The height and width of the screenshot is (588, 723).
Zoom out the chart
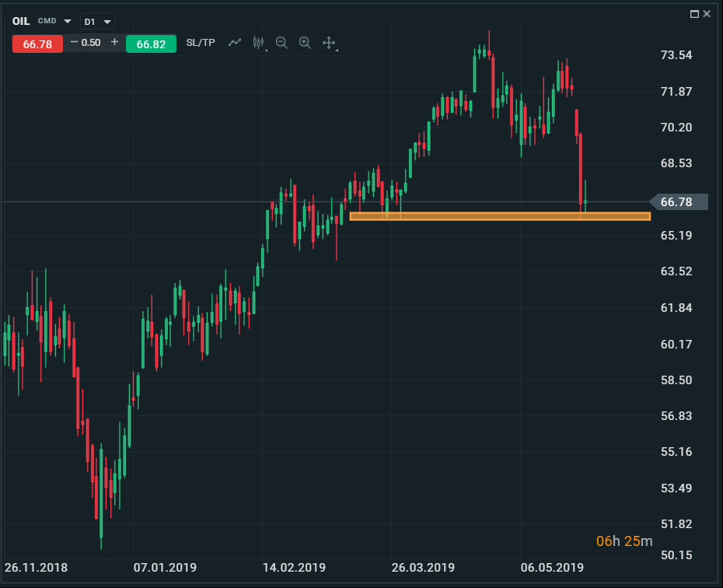pos(281,43)
